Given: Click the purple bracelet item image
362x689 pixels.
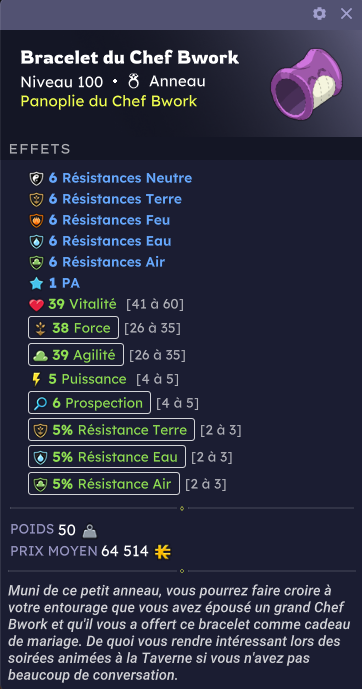Looking at the screenshot, I should 306,84.
